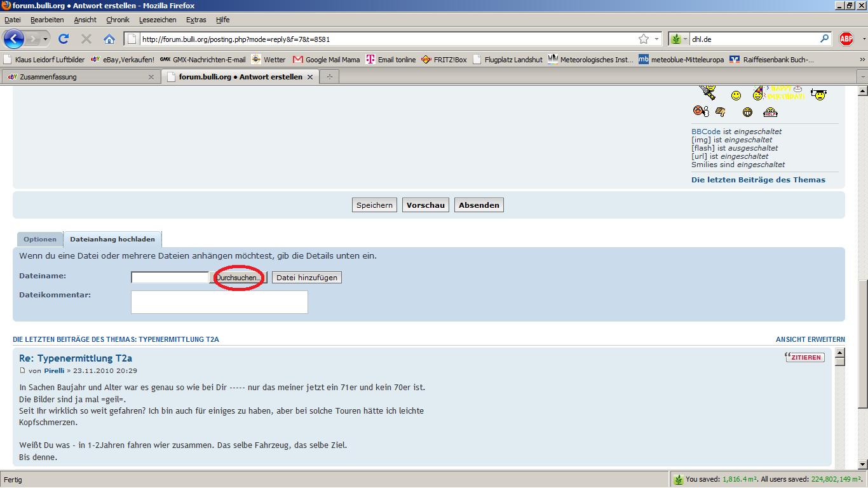Click the Dateikommentar text field
This screenshot has width=868, height=488.
point(219,302)
